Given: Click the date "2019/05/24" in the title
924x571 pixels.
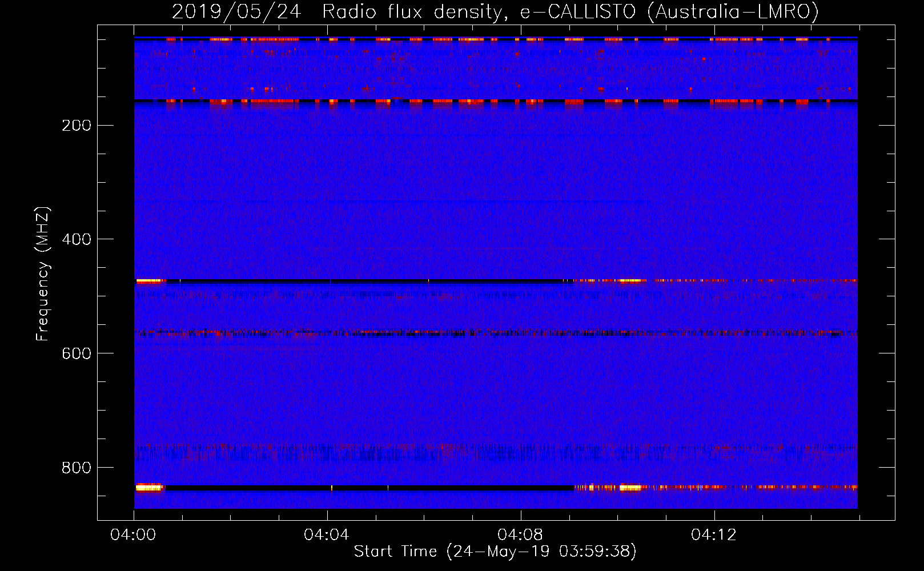Looking at the screenshot, I should pos(236,12).
